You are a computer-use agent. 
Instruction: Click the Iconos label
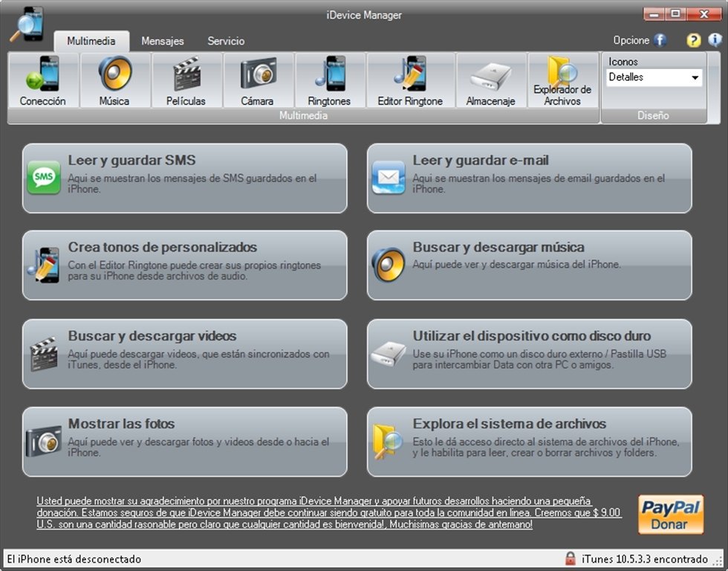pos(623,61)
